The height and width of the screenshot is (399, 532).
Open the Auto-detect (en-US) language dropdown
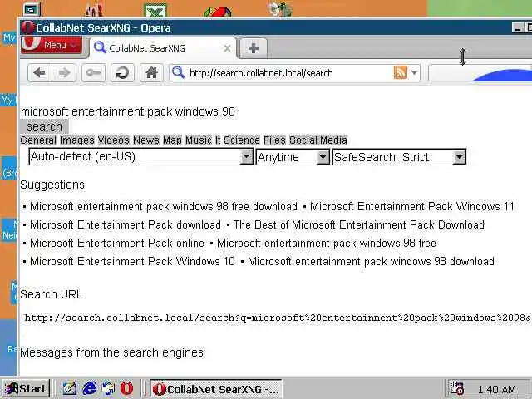(141, 157)
